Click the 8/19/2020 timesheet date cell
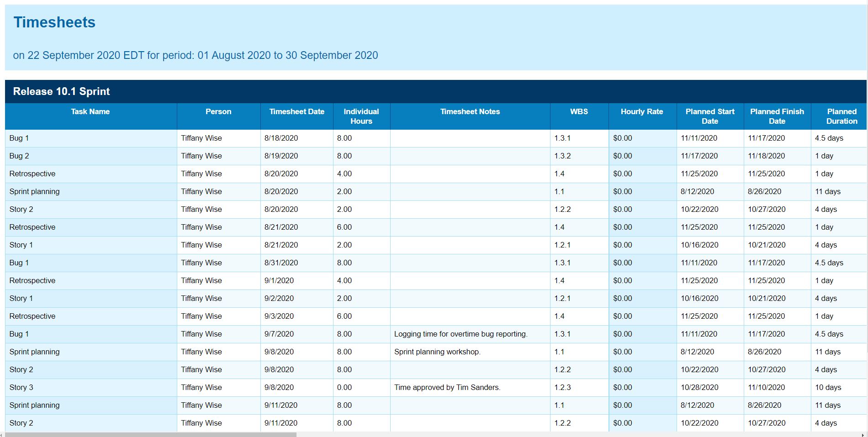This screenshot has height=437, width=868. point(297,156)
